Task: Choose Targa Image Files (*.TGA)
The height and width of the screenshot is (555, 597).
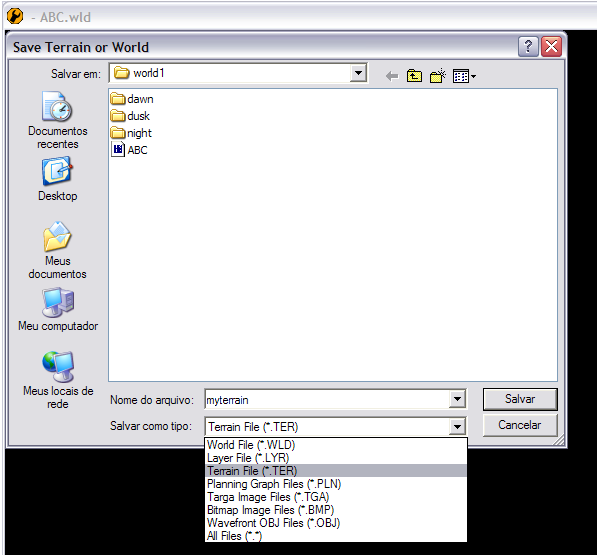Action: click(x=336, y=497)
